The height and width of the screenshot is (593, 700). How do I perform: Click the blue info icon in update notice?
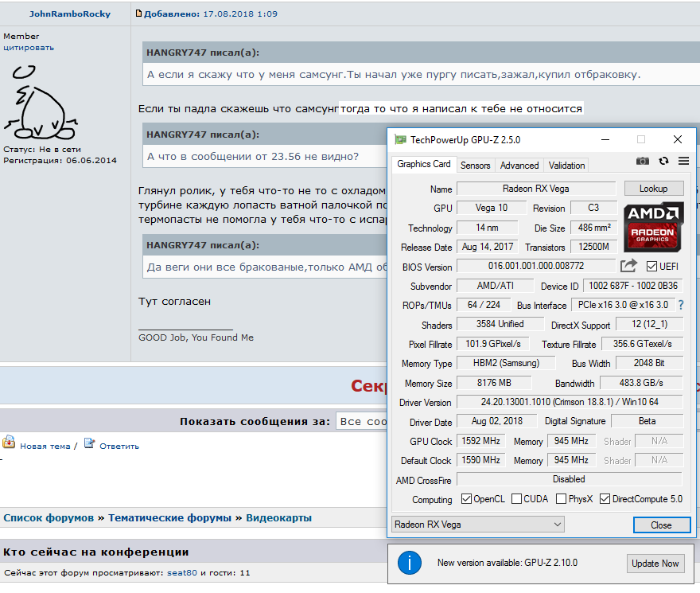[x=409, y=563]
